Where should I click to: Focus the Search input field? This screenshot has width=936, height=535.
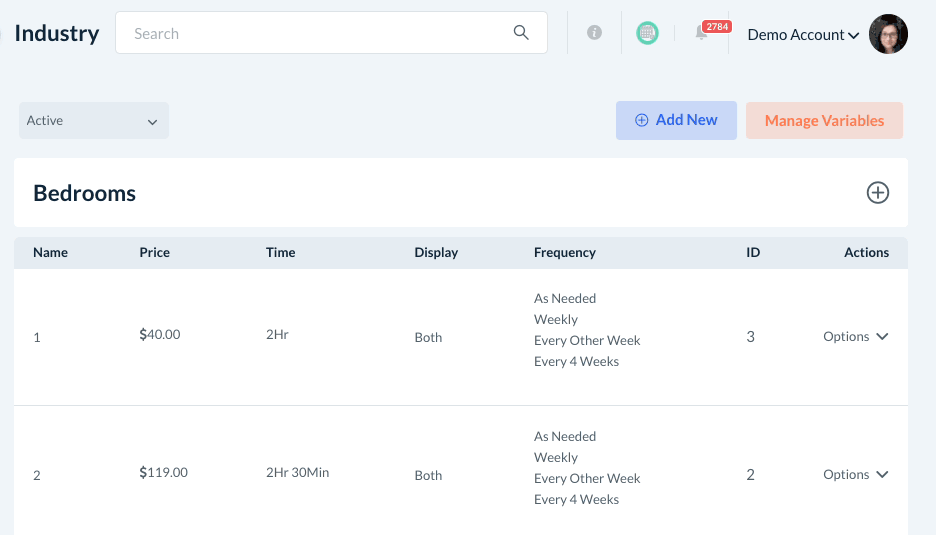315,33
